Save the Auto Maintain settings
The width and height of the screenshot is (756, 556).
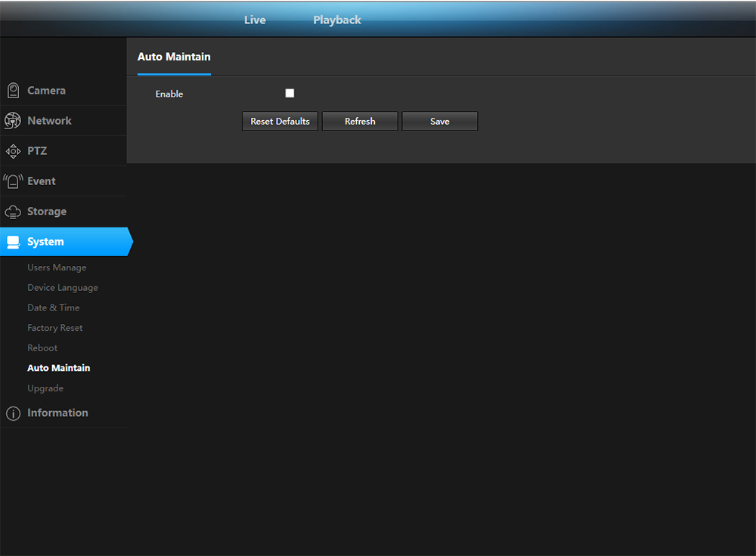(x=439, y=122)
